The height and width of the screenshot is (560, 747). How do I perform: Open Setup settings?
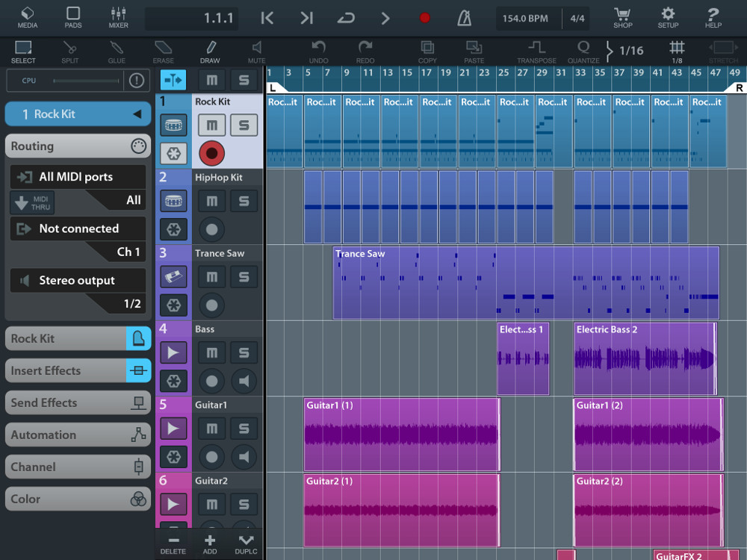click(x=668, y=18)
